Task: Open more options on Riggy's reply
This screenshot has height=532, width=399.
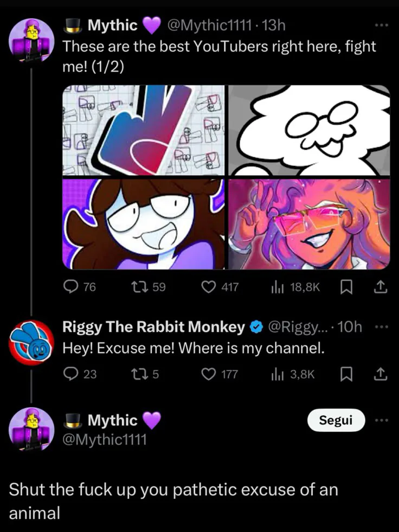Action: click(x=382, y=327)
